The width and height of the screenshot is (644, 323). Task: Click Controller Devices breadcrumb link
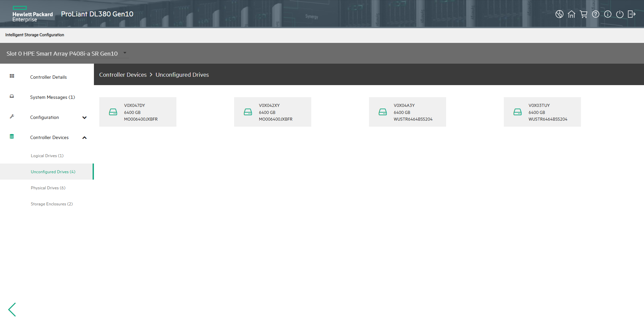(123, 75)
